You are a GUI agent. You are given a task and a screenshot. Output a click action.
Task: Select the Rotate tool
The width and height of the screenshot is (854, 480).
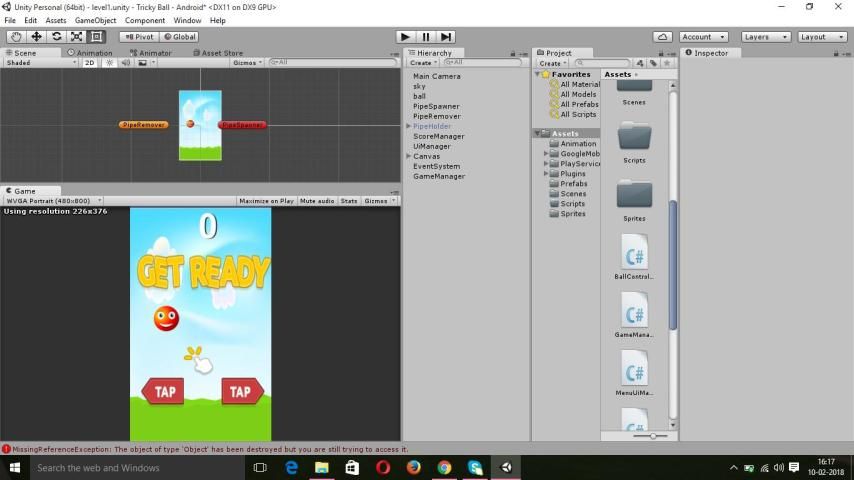pos(56,37)
